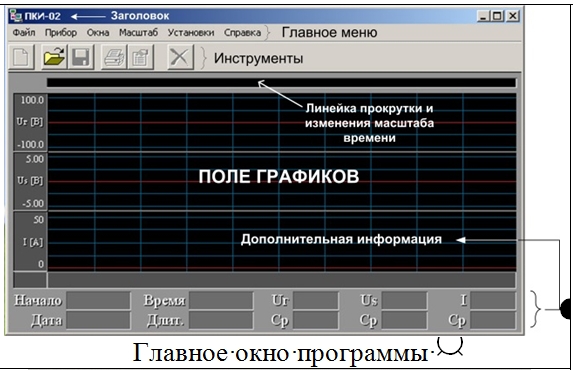573x370 pixels.
Task: Save using the floppy disk icon
Action: [x=81, y=57]
